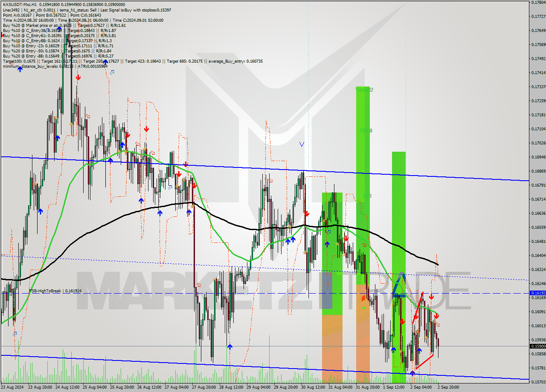This screenshot has height=392, width=546.
Task: Click the 0.17104 price axis label
Action: [x=538, y=129]
